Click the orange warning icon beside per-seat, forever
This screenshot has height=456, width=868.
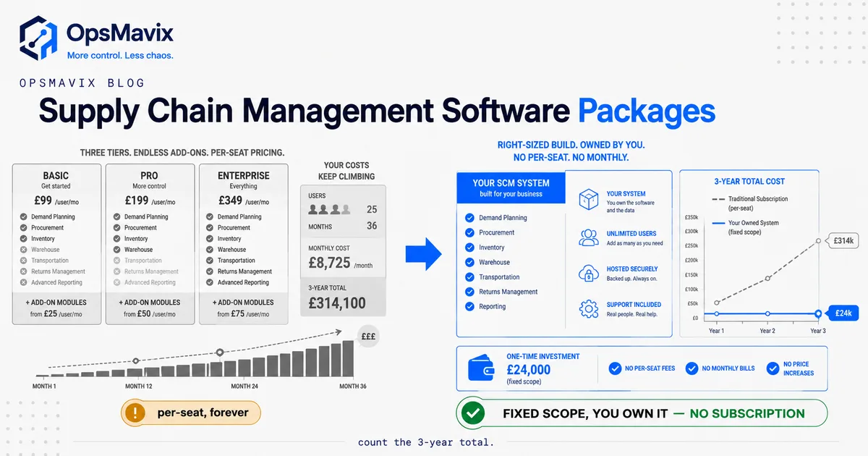click(135, 413)
